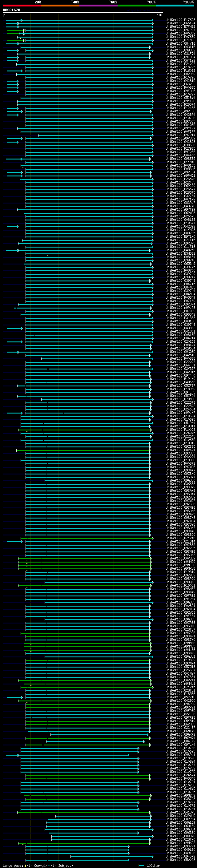Click the BB921670 query title
The height and width of the screenshot is (868, 197).
(x=11, y=10)
